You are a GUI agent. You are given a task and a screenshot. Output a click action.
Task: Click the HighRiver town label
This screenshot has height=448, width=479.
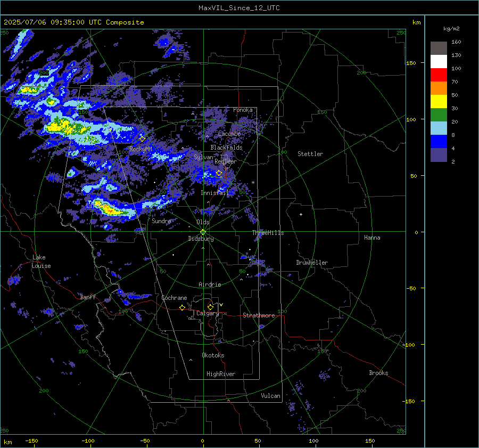220,374
